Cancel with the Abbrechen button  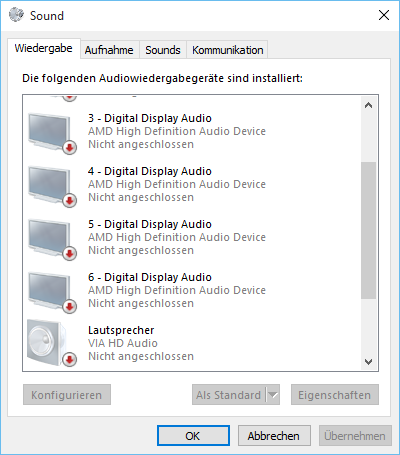[274, 436]
